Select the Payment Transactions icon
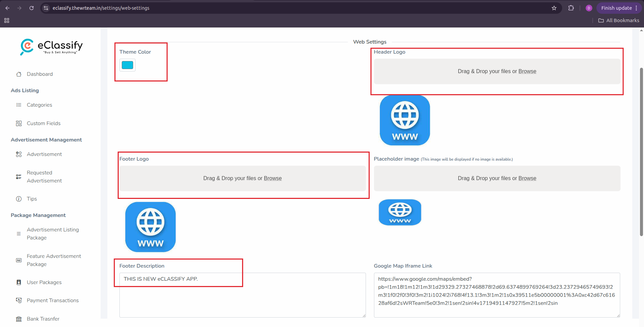This screenshot has height=327, width=644. pyautogui.click(x=19, y=300)
